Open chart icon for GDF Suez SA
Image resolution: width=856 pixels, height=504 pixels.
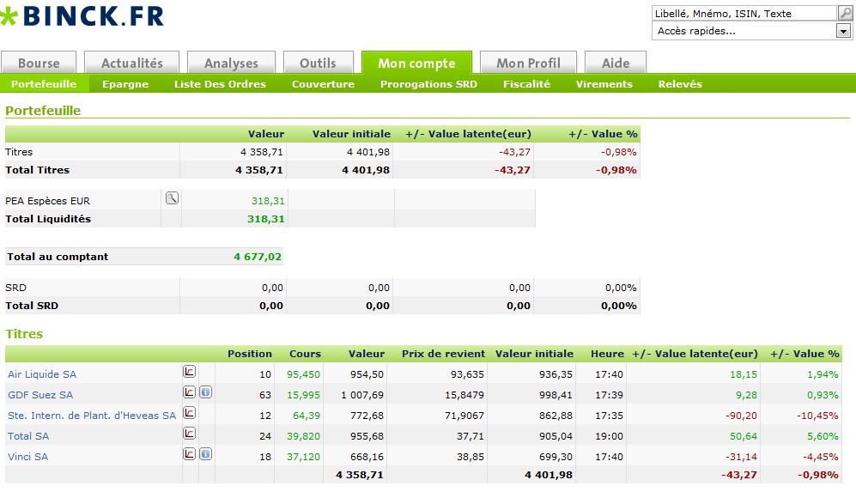point(190,392)
